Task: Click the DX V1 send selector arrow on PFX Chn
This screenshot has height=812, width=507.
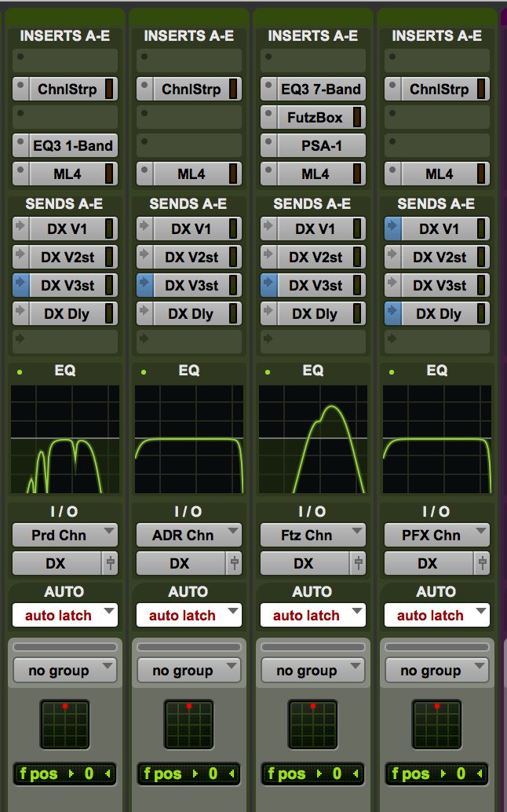Action: (393, 229)
